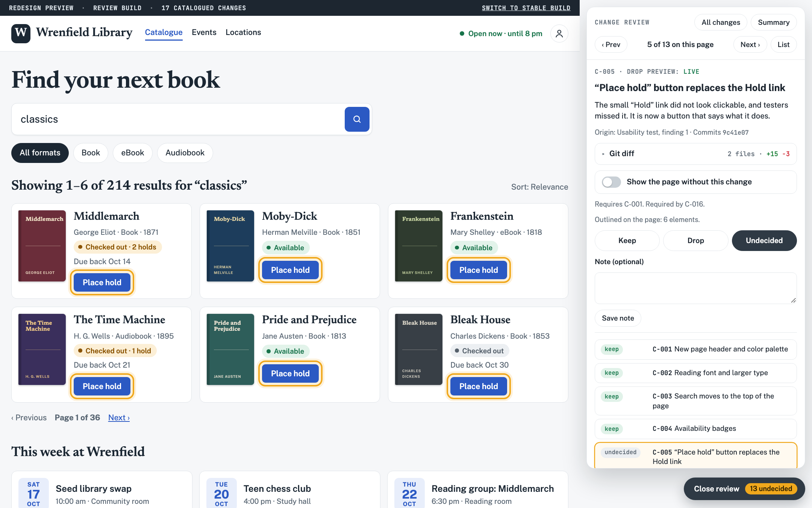
Task: Select C-003 Search moves change row
Action: (x=695, y=401)
